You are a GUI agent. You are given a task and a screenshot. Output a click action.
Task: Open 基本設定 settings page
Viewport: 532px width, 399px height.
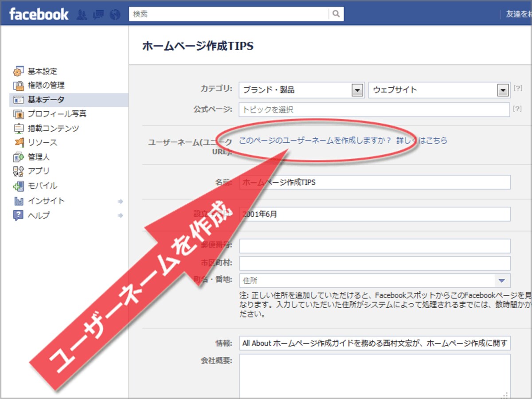click(x=43, y=71)
